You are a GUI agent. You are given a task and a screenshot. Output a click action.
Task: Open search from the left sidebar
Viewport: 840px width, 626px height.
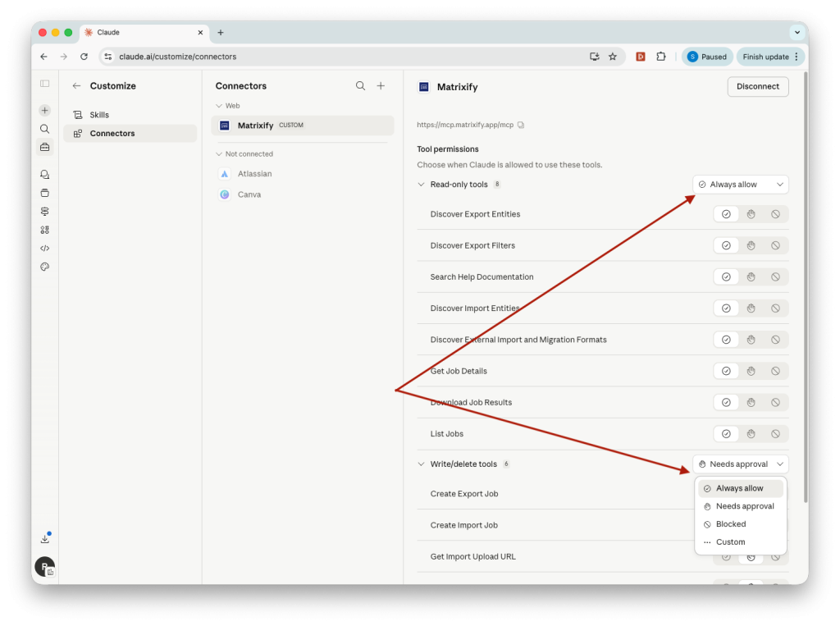click(44, 129)
